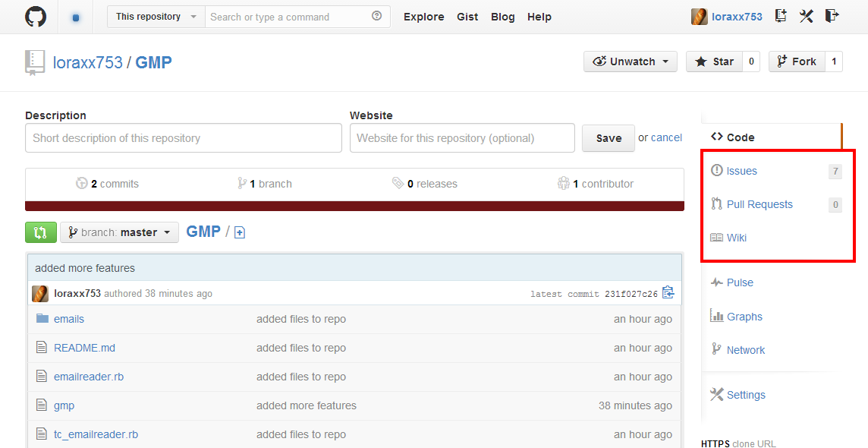The image size is (868, 448).
Task: Click repository book icon beside loraxx753
Action: click(x=34, y=62)
